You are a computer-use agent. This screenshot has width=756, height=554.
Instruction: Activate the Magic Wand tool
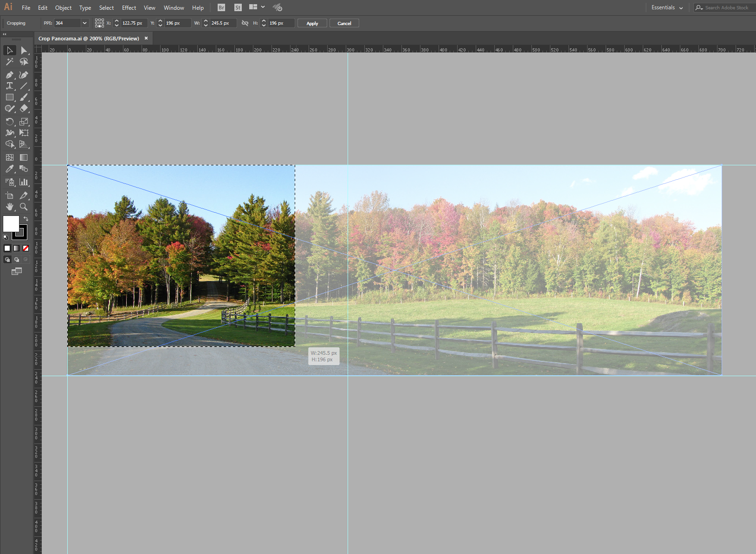10,62
